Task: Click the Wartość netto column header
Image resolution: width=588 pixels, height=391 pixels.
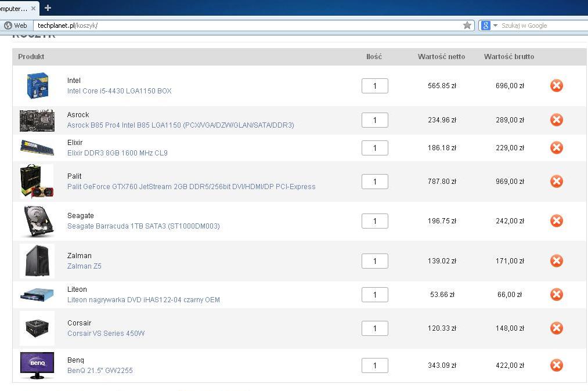Action: (441, 57)
